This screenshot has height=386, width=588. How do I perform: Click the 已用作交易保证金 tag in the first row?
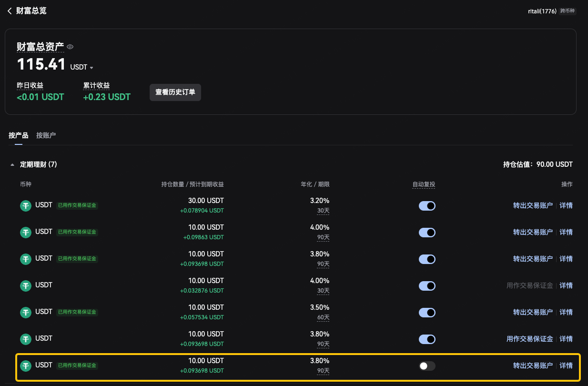click(x=77, y=205)
